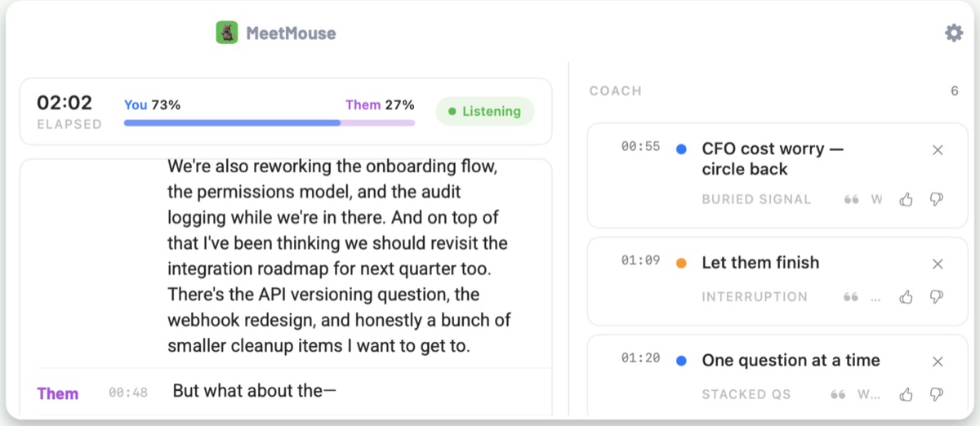Click the ELAPSED label under the timer
This screenshot has height=426, width=980.
(x=69, y=125)
